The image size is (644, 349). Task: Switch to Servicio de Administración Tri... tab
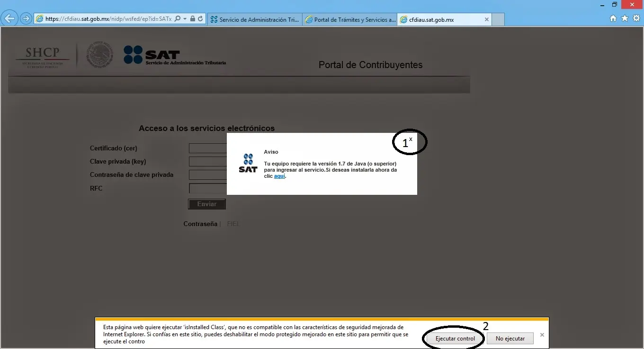point(255,19)
